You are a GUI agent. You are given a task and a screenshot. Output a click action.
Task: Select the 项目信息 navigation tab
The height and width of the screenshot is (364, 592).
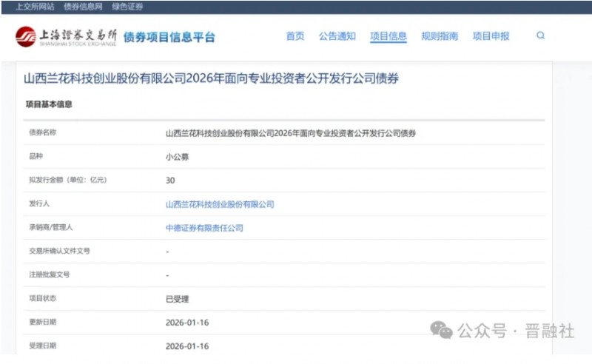tap(388, 36)
